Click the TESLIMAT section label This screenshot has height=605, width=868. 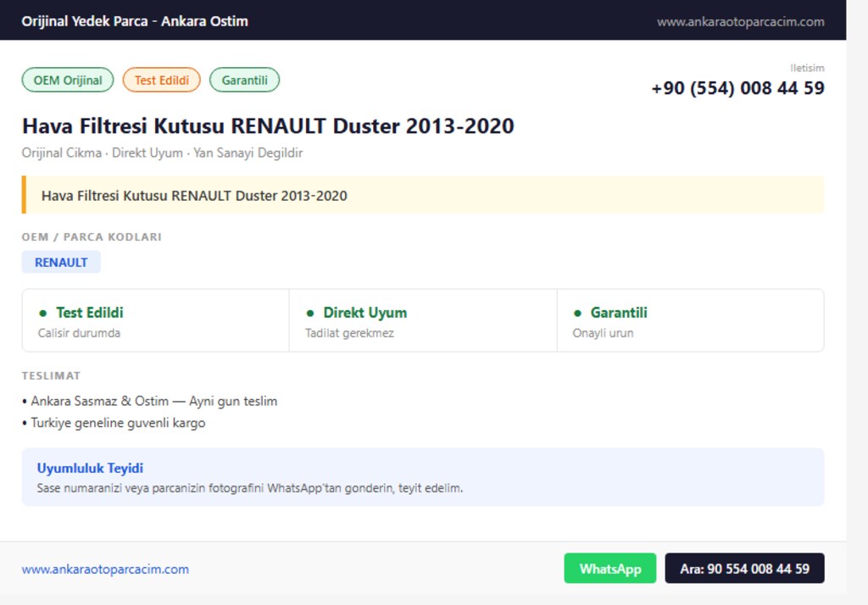[51, 376]
